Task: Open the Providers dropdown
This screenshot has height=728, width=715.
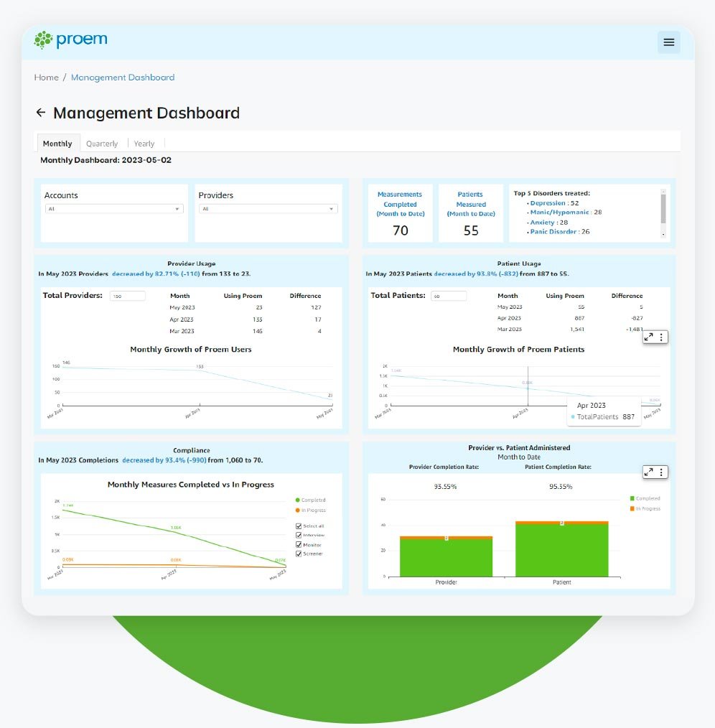Action: (x=268, y=208)
